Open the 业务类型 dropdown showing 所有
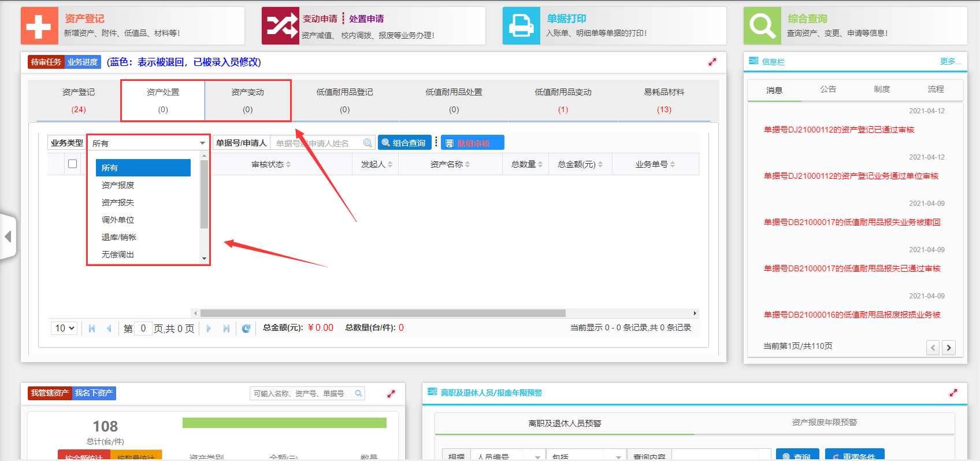The height and width of the screenshot is (461, 980). point(148,143)
